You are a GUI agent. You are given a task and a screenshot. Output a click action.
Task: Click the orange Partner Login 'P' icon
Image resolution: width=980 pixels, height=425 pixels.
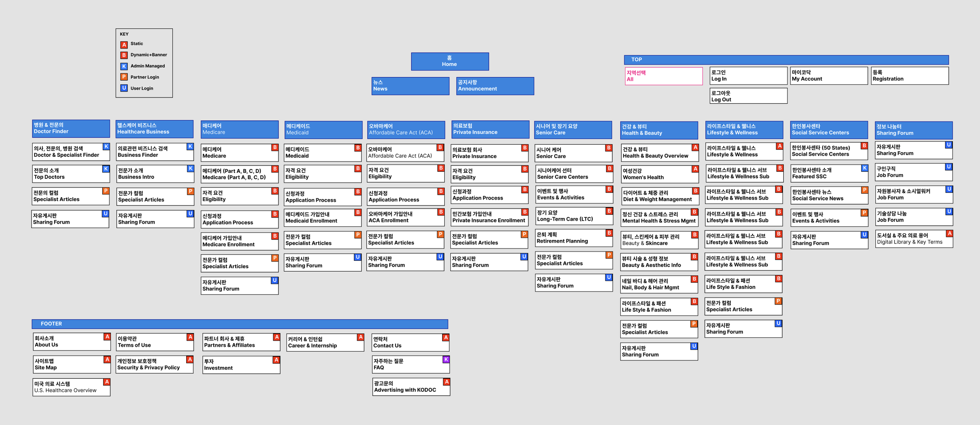tap(124, 77)
